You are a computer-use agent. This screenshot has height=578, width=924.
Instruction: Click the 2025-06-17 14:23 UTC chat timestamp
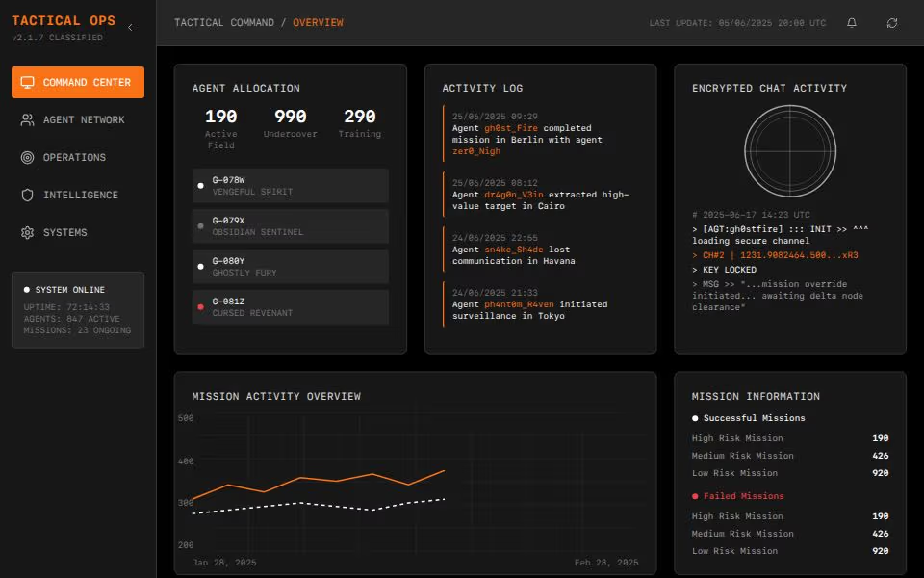752,215
